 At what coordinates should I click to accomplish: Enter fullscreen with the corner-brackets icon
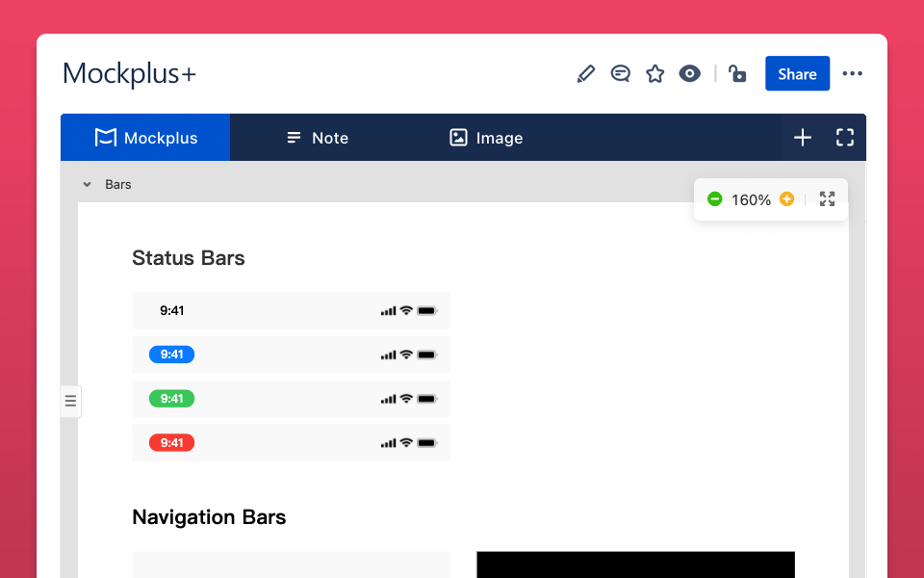point(845,138)
